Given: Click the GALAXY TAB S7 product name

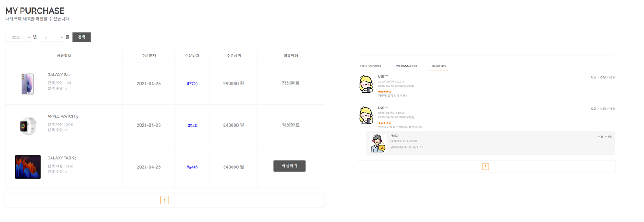Looking at the screenshot, I should click(62, 158).
